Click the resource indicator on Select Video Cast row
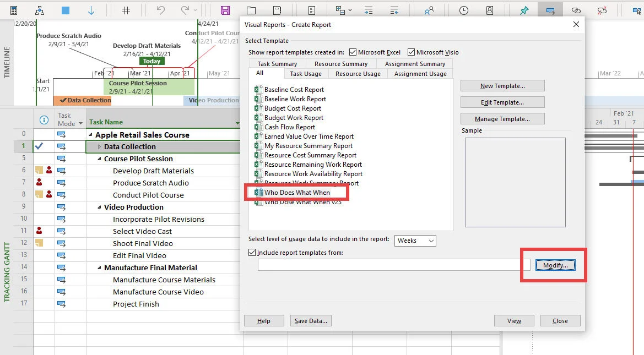This screenshot has width=644, height=355. coord(39,231)
